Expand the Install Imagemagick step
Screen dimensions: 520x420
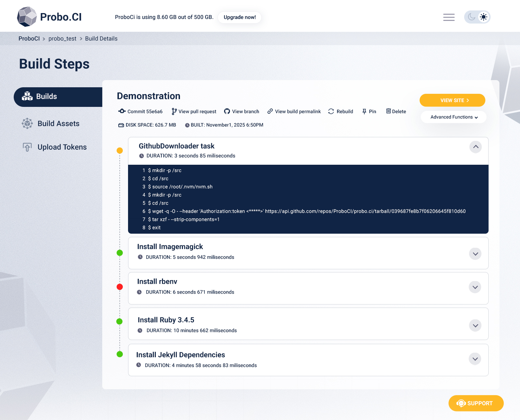[475, 254]
